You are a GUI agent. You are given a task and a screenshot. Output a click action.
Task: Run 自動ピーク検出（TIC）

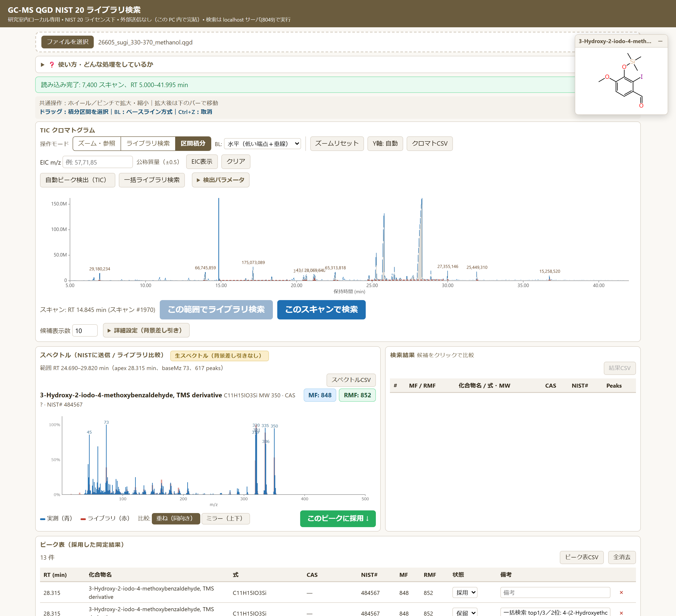point(77,180)
